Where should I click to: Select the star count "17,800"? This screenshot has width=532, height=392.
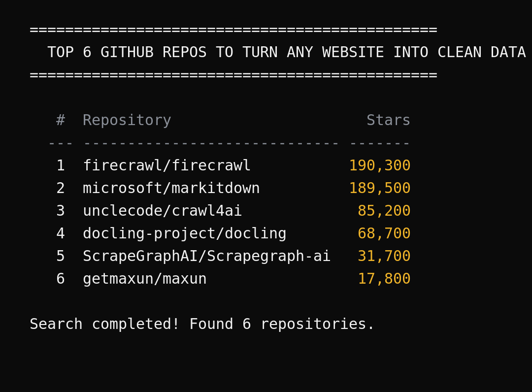pyautogui.click(x=384, y=279)
